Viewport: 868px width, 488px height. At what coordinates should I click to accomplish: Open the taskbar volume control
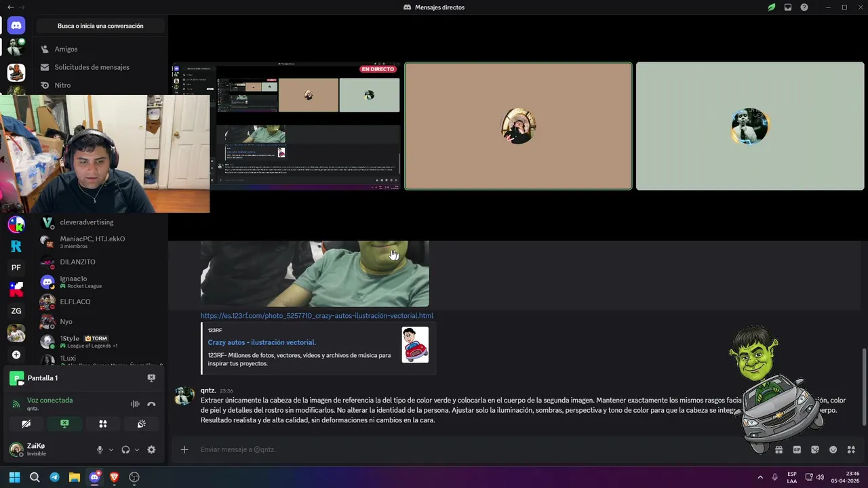[820, 477]
